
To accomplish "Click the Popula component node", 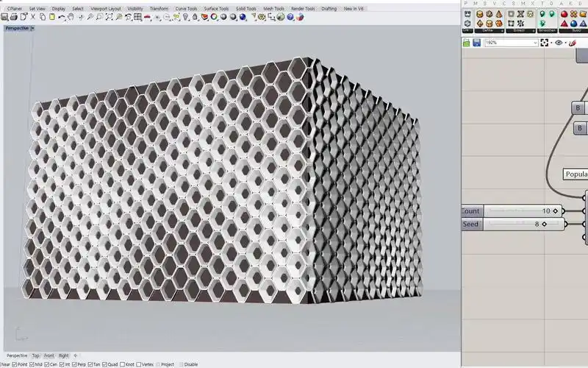I will click(x=576, y=175).
